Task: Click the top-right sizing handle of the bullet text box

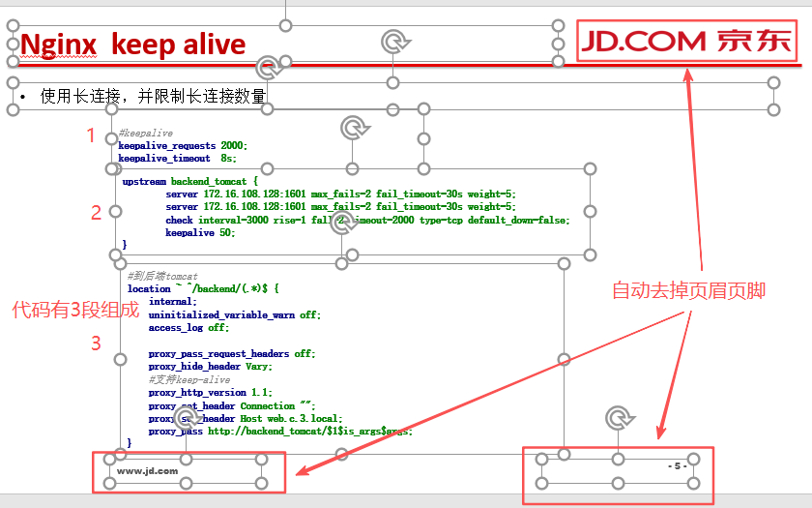Action: 773,82
